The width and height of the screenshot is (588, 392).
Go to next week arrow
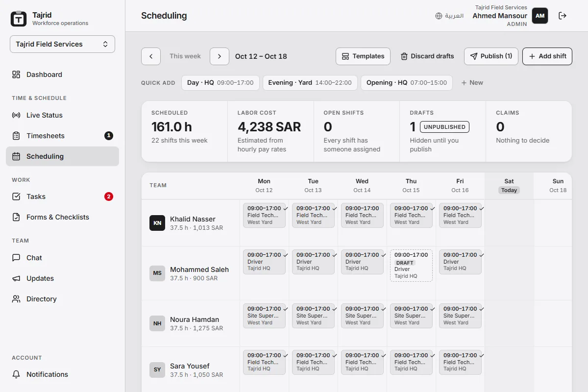[220, 56]
